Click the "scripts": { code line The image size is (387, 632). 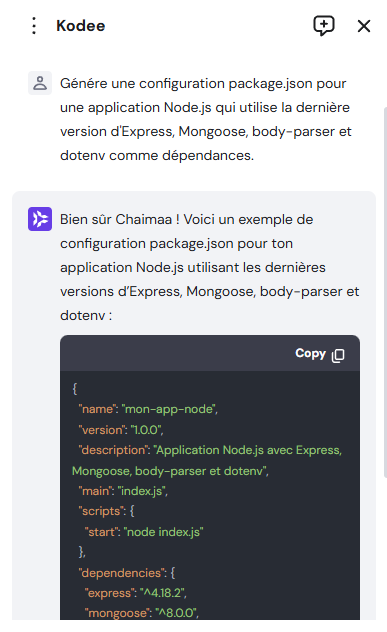[106, 511]
